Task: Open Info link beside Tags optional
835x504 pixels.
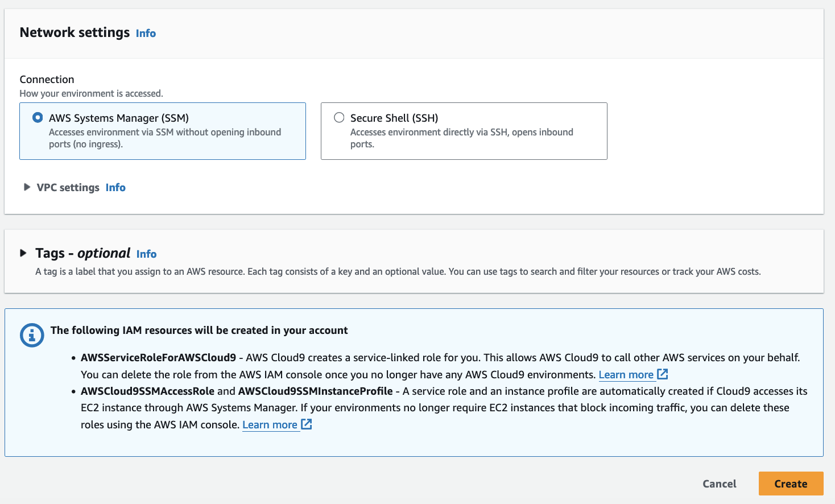Action: (146, 254)
